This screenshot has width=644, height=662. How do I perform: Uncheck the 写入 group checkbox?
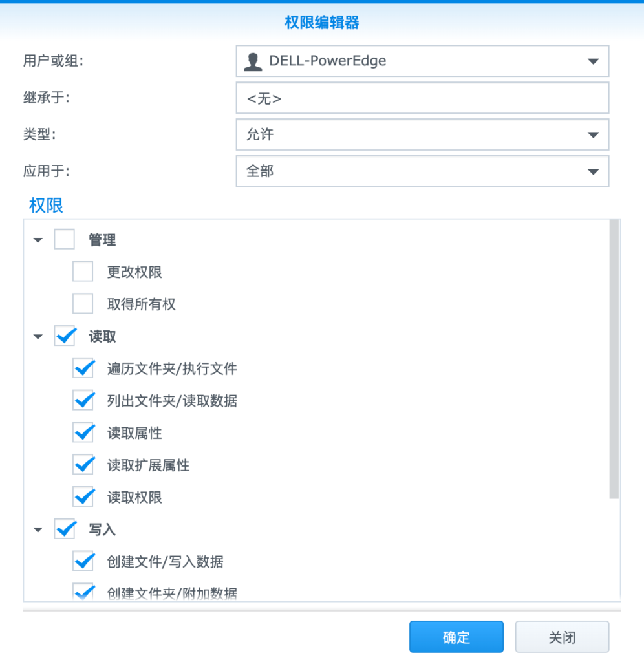[65, 529]
